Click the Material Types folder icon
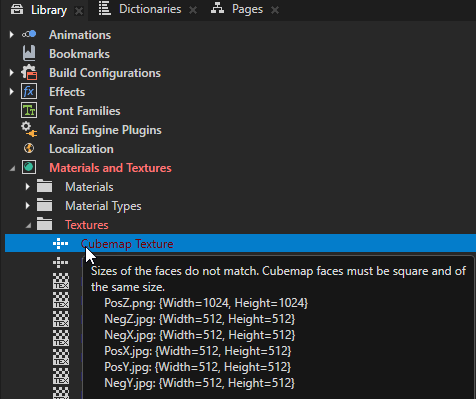Screen dimensions: 476x399 [44, 205]
